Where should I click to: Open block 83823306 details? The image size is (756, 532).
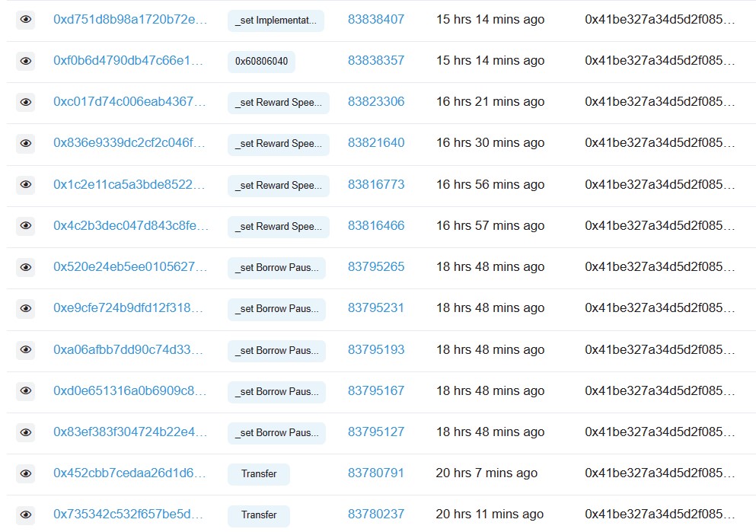(376, 101)
